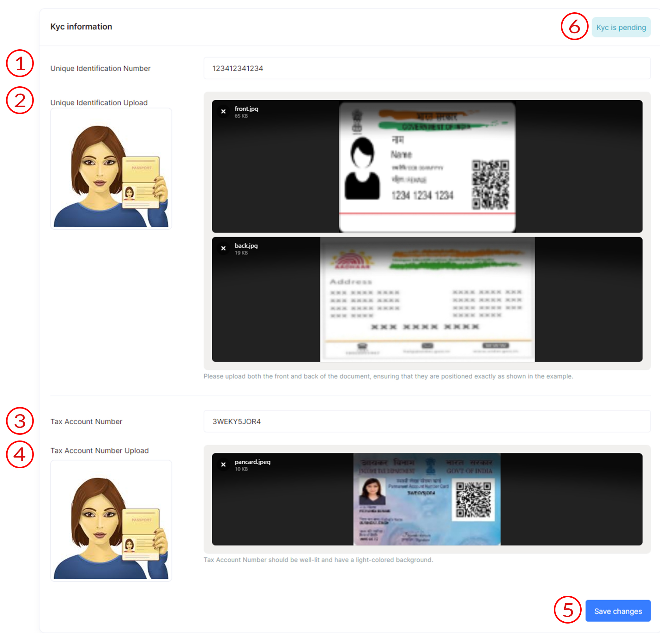Viewport: 672px width, 640px height.
Task: Remove the front.jpg uploaded file
Action: tap(223, 112)
